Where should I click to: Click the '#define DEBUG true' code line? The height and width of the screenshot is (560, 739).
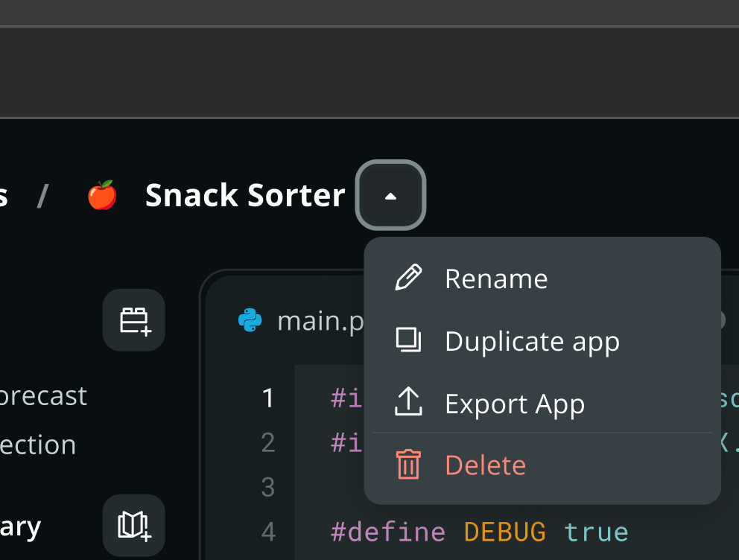point(479,532)
